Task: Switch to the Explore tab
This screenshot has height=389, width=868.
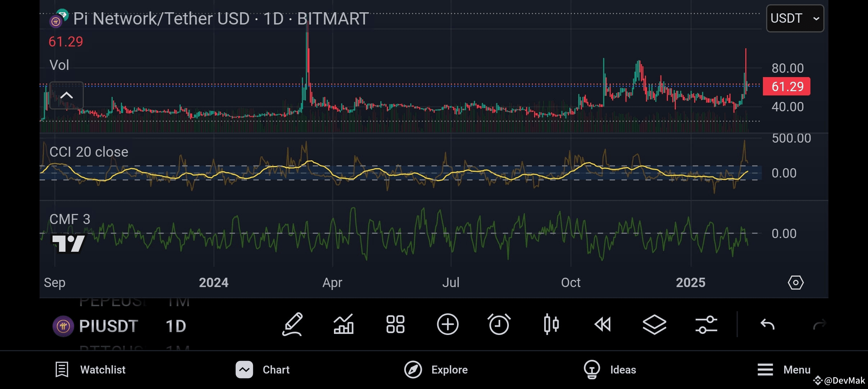Action: point(435,369)
